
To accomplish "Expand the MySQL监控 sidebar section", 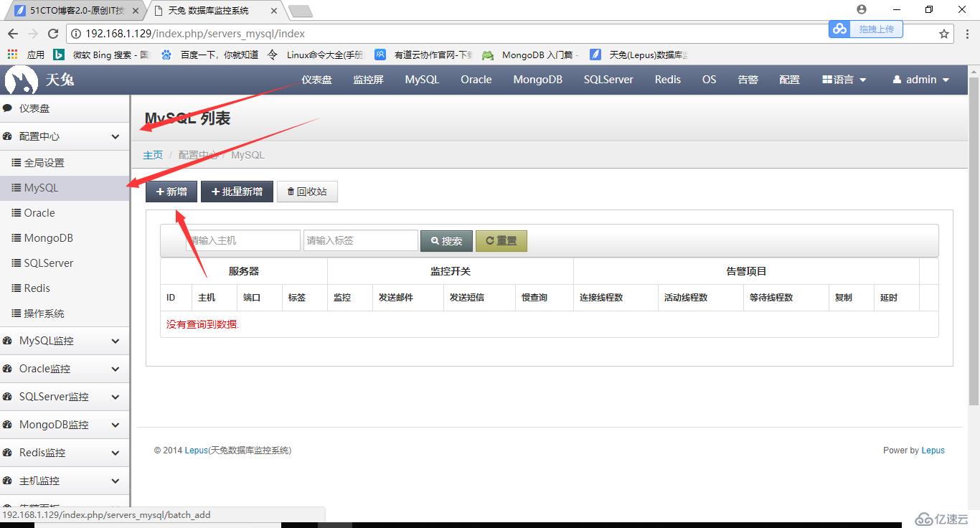I will coord(65,341).
